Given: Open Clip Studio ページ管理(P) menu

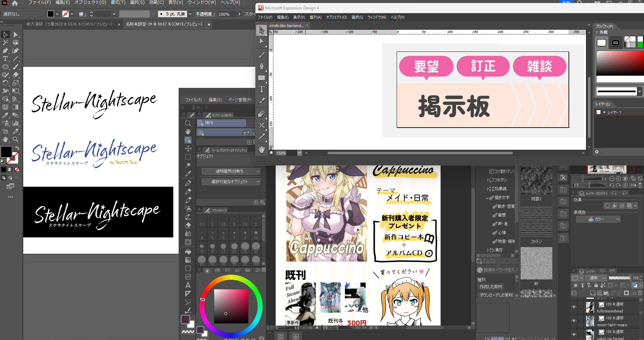Looking at the screenshot, I should [240, 100].
